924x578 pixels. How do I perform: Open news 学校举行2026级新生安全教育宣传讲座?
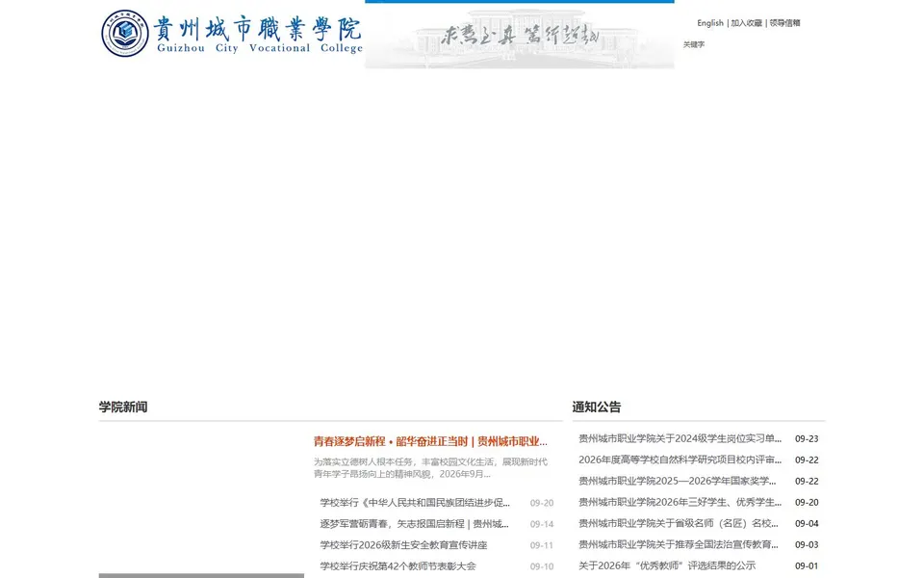coord(403,545)
